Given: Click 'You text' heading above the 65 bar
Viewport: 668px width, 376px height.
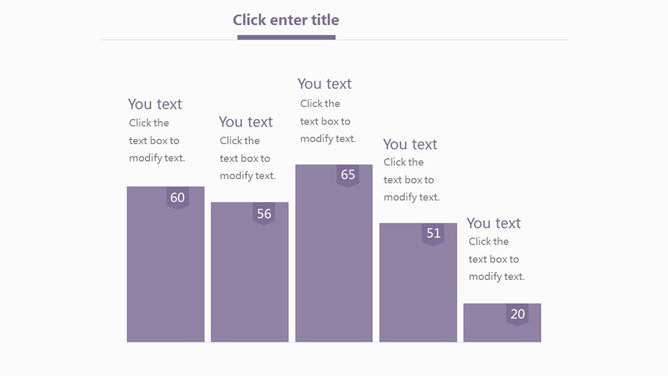Looking at the screenshot, I should point(325,84).
